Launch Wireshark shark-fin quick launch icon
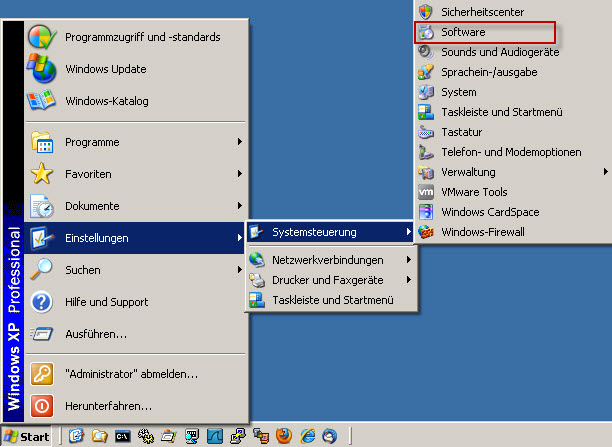 pyautogui.click(x=215, y=436)
